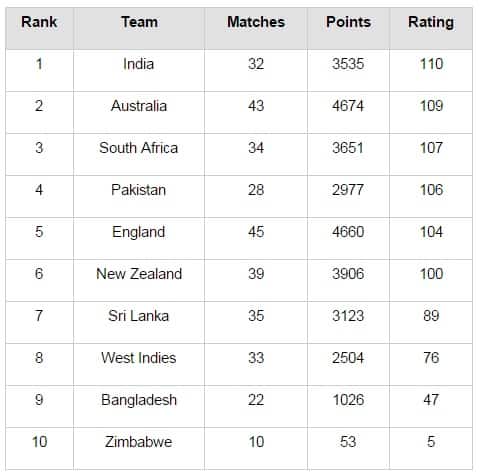Screen dimensions: 480x474
Task: Click the Zimbabwe team name
Action: coord(139,442)
